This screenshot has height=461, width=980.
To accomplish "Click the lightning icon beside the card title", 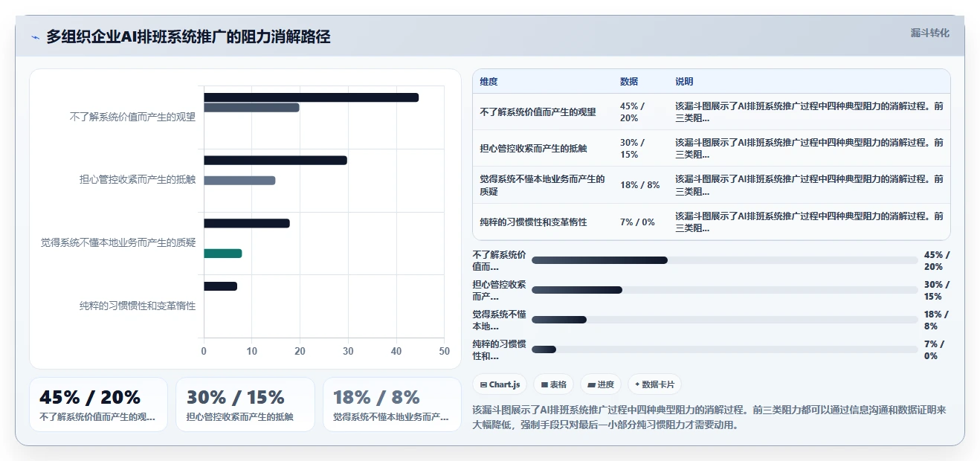I will [x=35, y=37].
